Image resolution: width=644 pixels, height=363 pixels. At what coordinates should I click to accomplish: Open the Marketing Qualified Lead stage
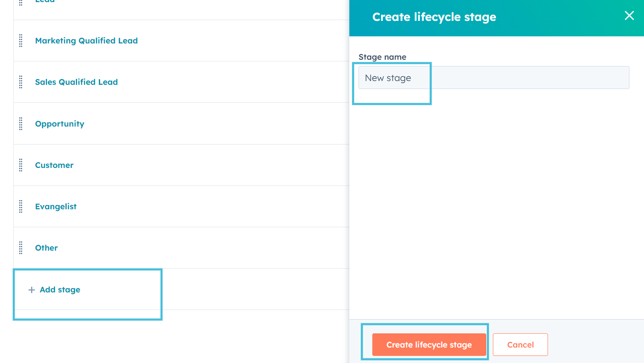86,41
